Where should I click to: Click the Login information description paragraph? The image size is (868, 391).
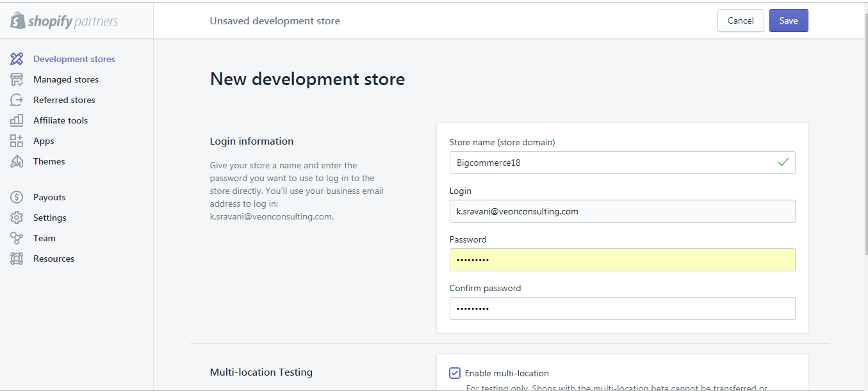click(297, 191)
